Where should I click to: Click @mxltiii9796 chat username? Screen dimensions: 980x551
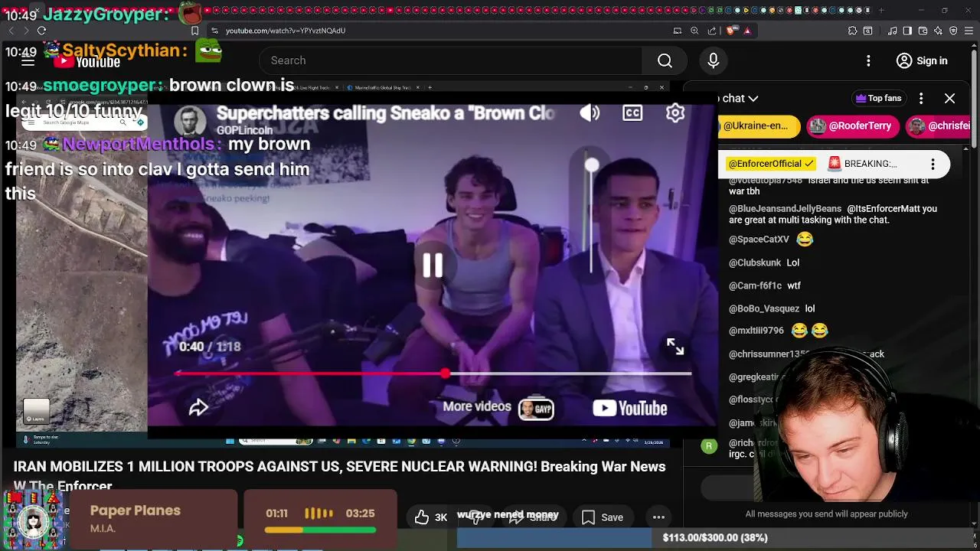pos(756,331)
